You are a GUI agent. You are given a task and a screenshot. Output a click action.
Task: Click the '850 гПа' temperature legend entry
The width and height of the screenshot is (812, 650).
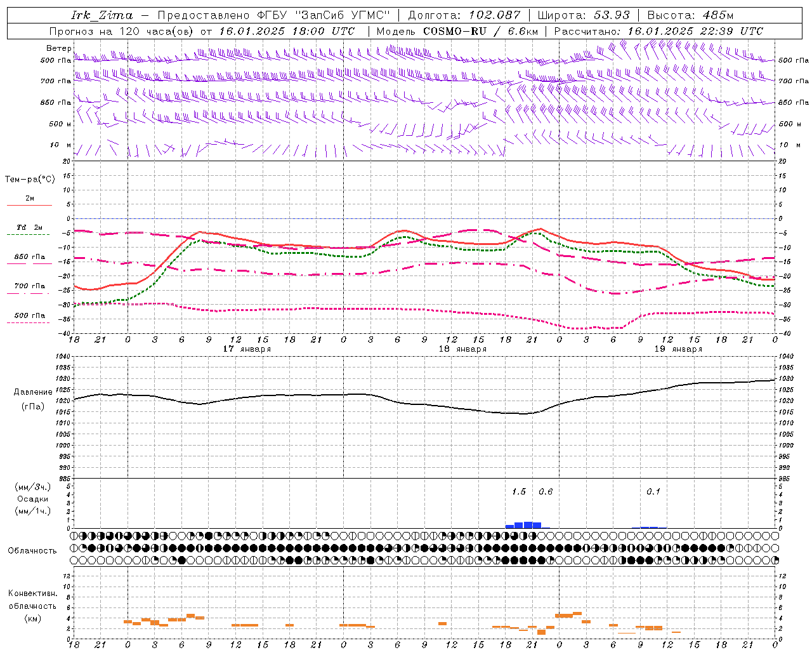(29, 260)
